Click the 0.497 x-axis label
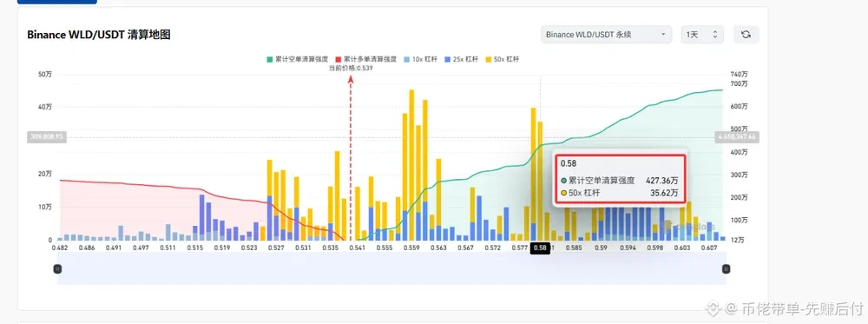868x324 pixels. click(141, 248)
